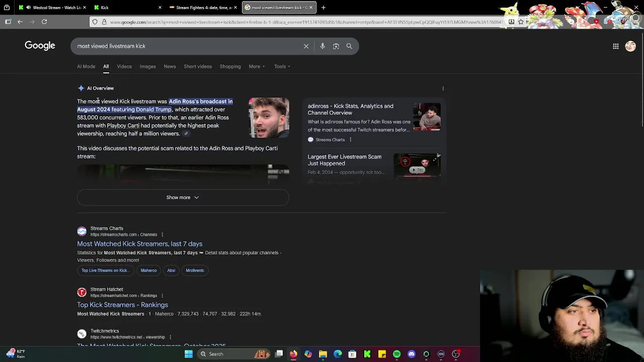
Task: Mute audio on the Westcol Stream tab
Action: tap(28, 8)
